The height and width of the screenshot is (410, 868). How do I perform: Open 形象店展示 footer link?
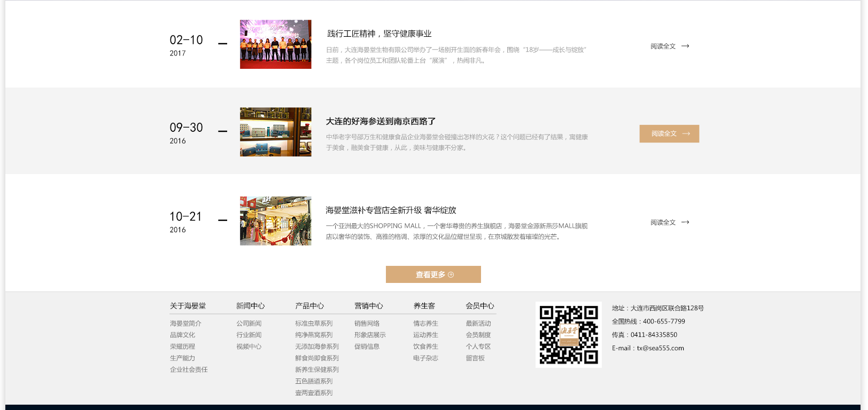[x=370, y=335]
